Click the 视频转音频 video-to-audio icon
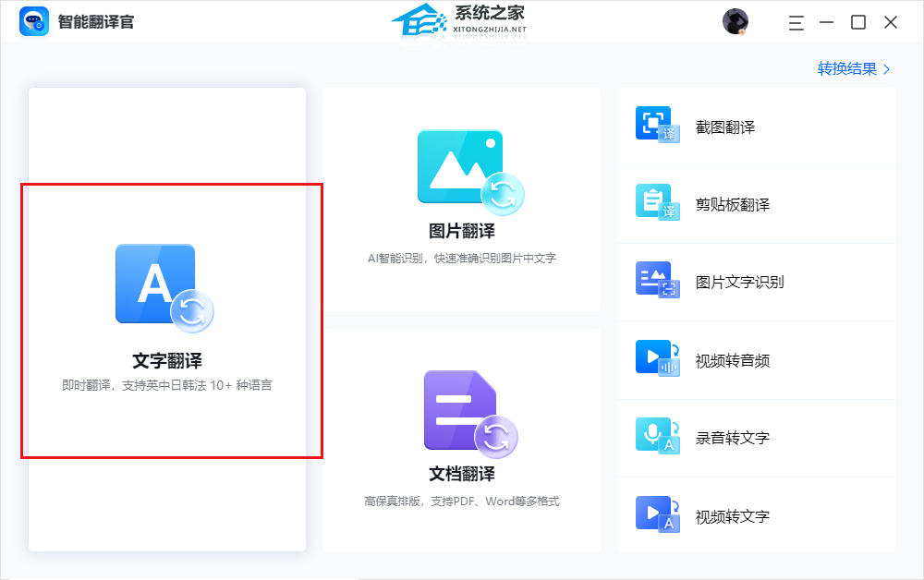The height and width of the screenshot is (580, 924). 658,358
